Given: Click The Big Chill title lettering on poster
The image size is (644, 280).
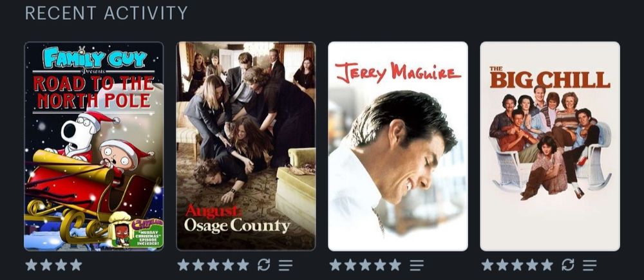Looking at the screenshot, I should click(550, 78).
